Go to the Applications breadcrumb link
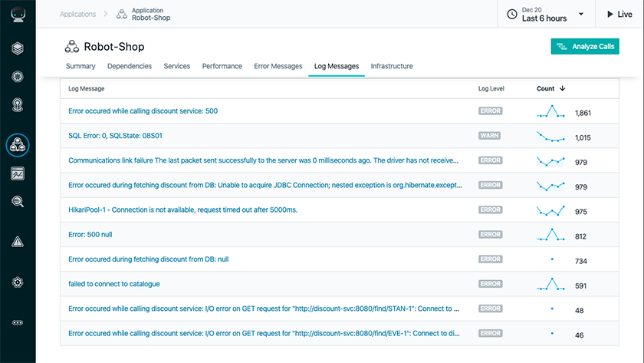 77,15
